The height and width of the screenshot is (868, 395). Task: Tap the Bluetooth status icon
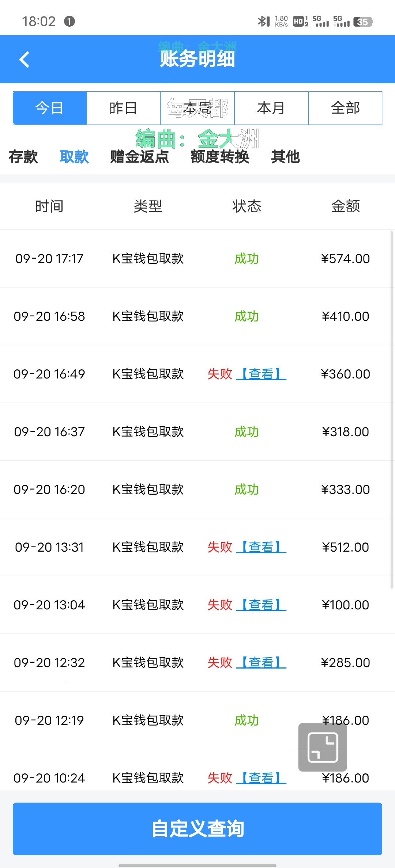[x=263, y=21]
